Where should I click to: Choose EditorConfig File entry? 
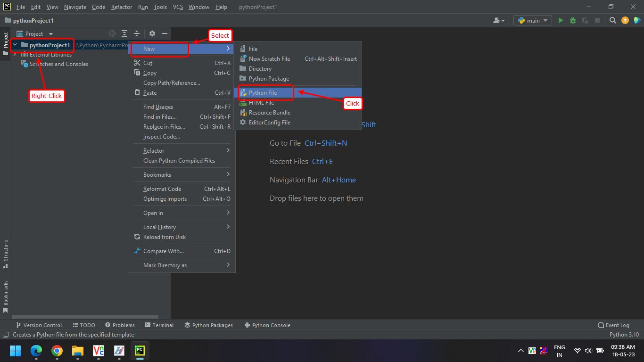coord(298,123)
